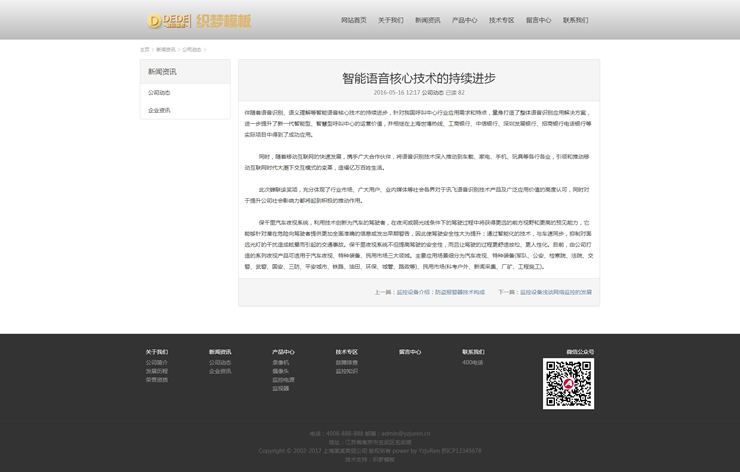Click 400电话 under footer 联系我们

tap(472, 362)
